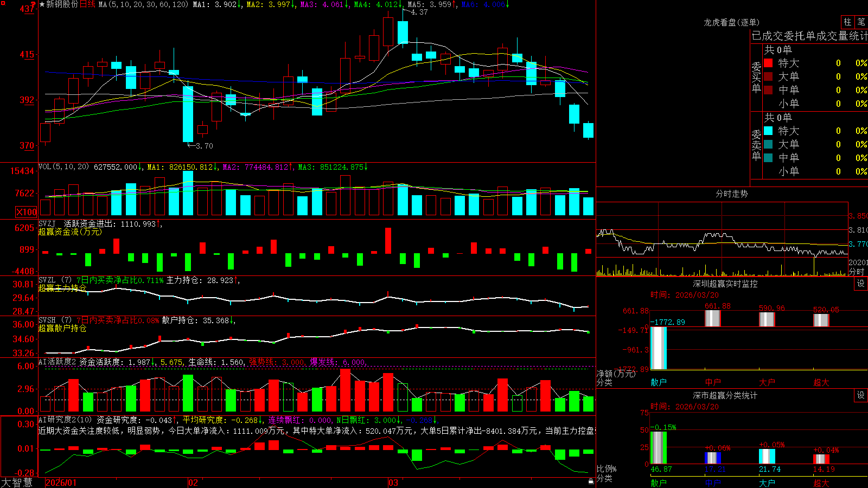The width and height of the screenshot is (868, 488).
Task: Click the 超赢主力持仓 label
Action: [62, 288]
